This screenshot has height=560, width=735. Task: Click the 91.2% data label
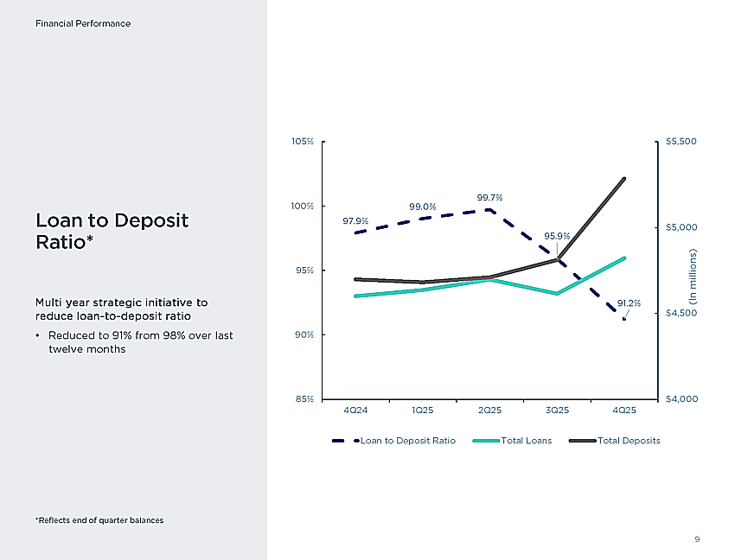(x=629, y=303)
